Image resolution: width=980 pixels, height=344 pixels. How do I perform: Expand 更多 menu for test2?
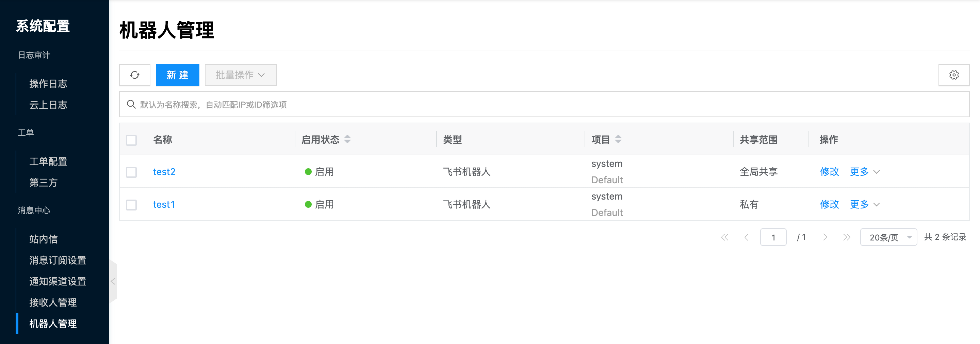[x=864, y=172]
